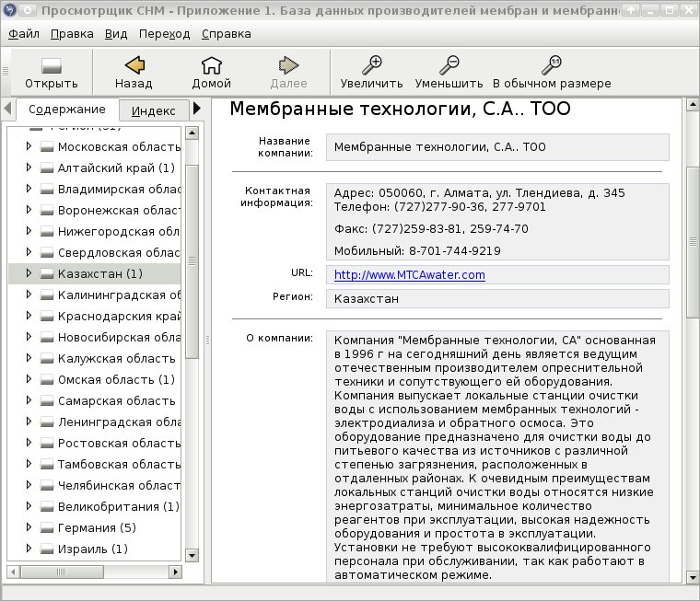Click folder icon beside Казахстан (1)
This screenshot has height=601, width=700.
point(47,273)
